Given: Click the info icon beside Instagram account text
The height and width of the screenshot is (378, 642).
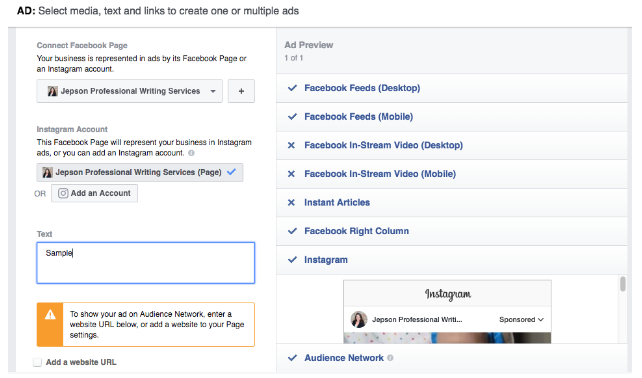Looking at the screenshot, I should tap(191, 153).
